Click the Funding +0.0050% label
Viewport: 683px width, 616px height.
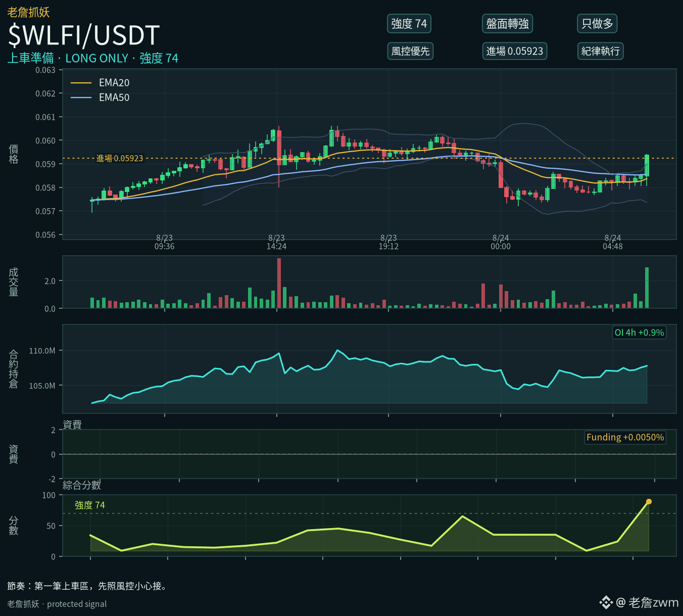[625, 437]
